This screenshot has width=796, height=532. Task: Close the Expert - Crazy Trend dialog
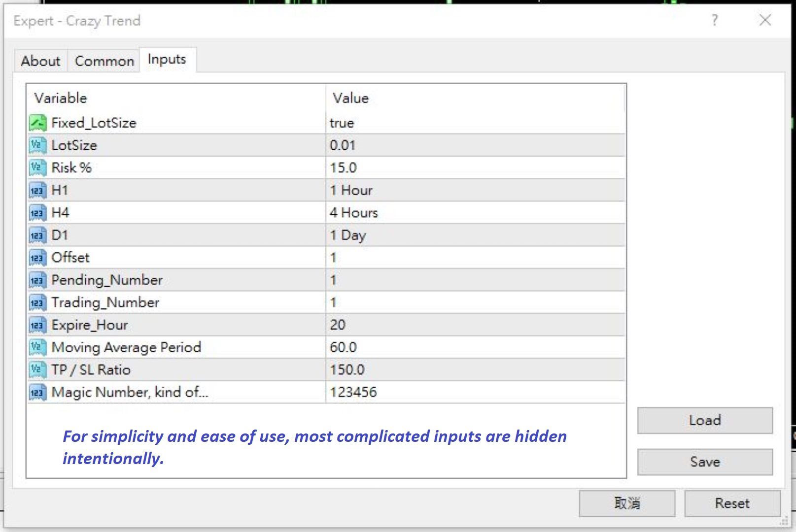click(x=765, y=20)
